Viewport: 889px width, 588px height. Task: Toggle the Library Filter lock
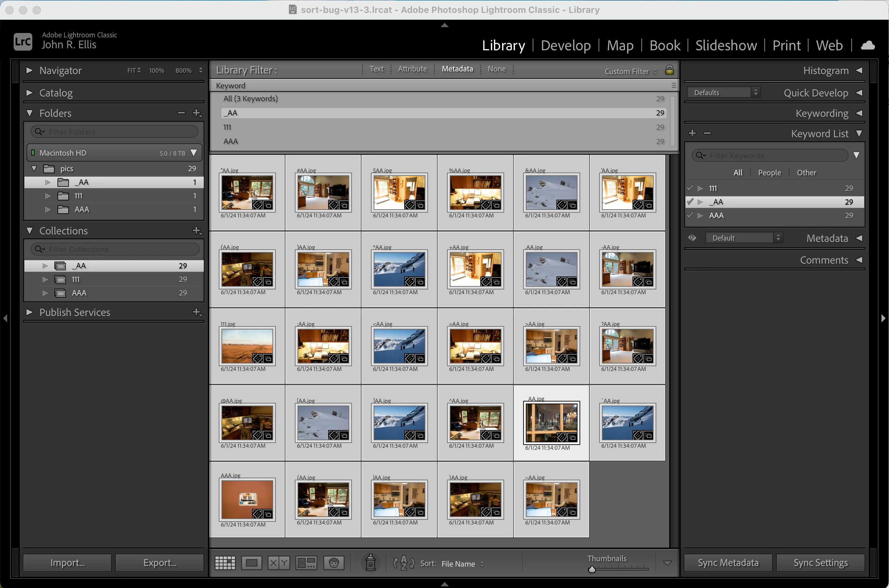tap(669, 70)
